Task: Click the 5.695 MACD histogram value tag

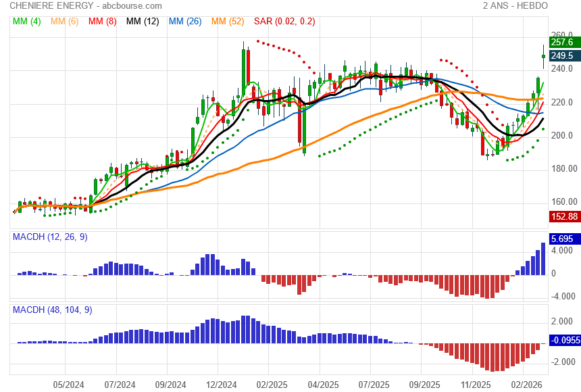Action: 562,239
